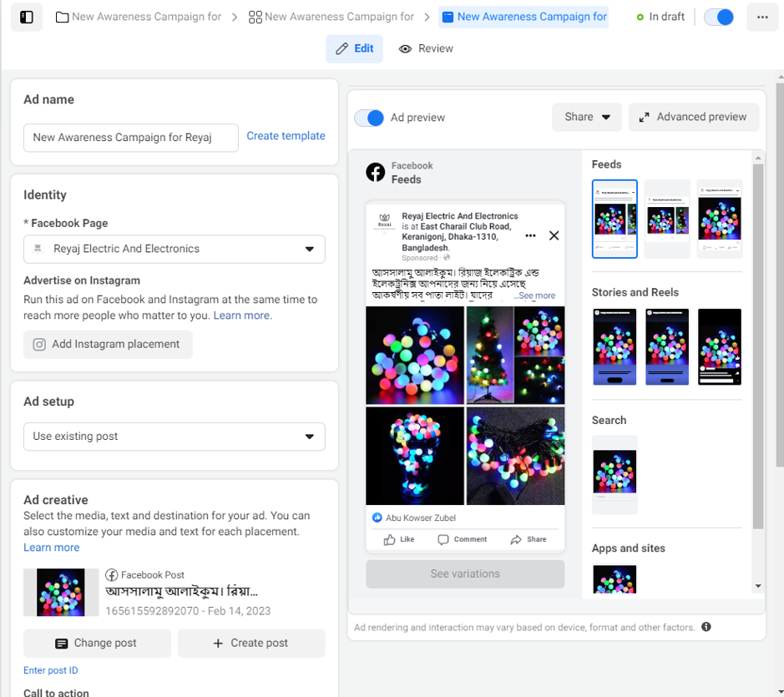The height and width of the screenshot is (697, 784).
Task: Click the Ad name text field
Action: click(131, 138)
